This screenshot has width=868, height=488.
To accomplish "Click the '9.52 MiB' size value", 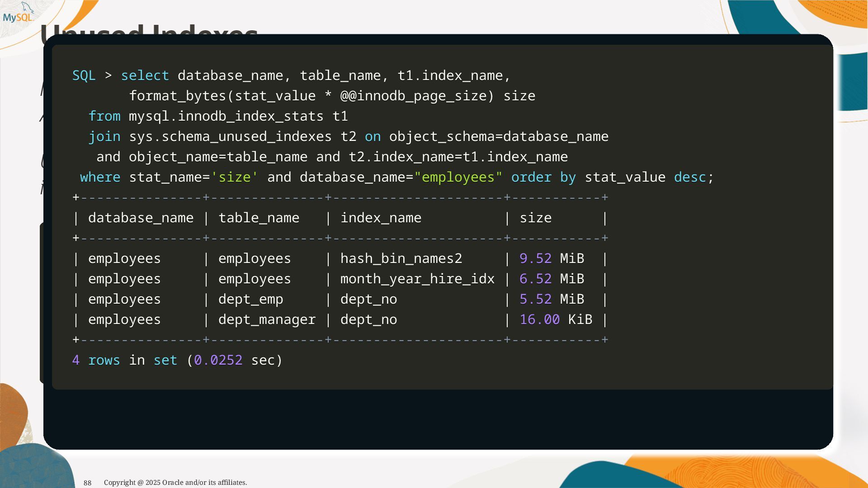I will click(x=552, y=258).
